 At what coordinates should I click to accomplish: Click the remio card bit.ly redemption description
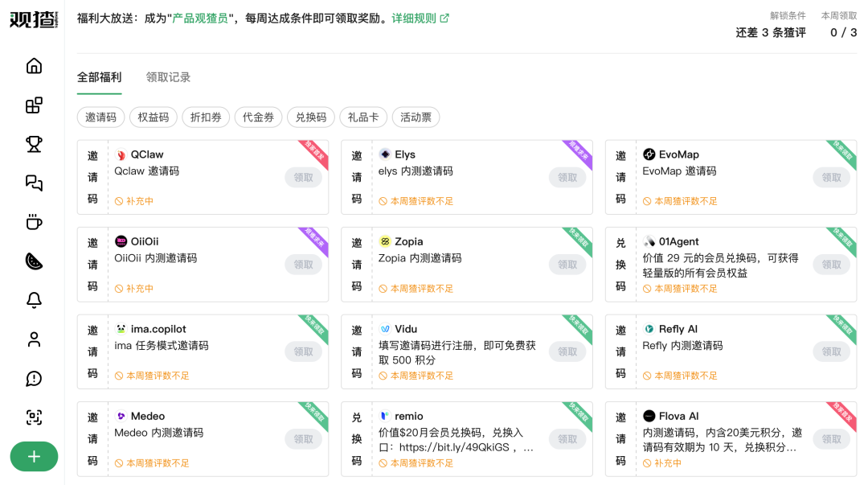457,440
